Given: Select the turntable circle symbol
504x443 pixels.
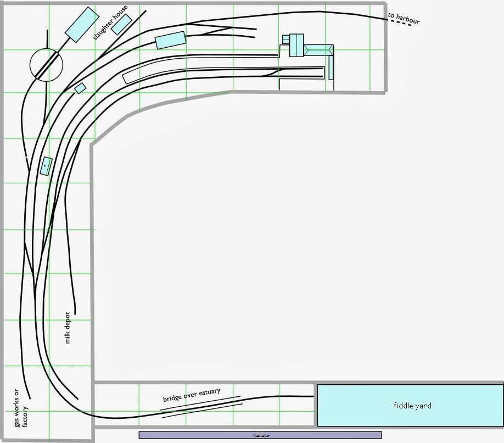Looking at the screenshot, I should pyautogui.click(x=46, y=65).
